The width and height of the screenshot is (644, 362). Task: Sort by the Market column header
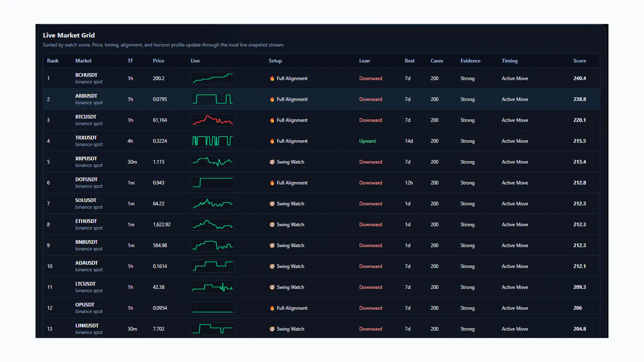coord(83,61)
